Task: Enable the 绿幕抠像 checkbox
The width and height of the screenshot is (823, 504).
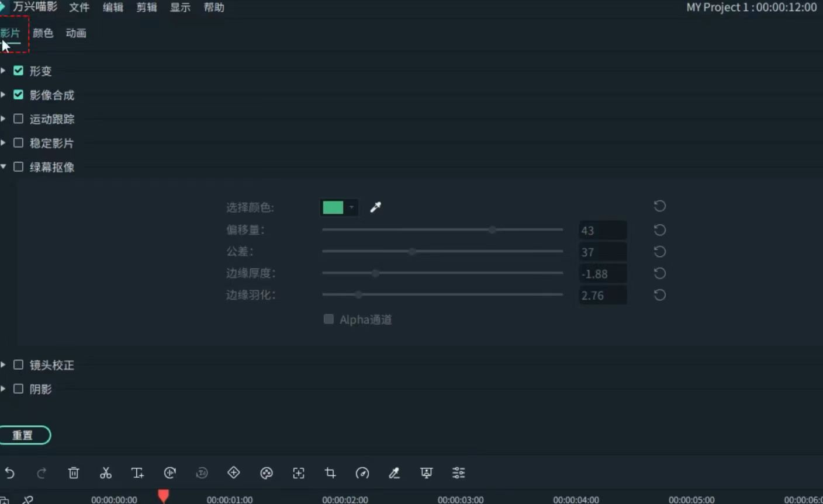Action: point(18,166)
